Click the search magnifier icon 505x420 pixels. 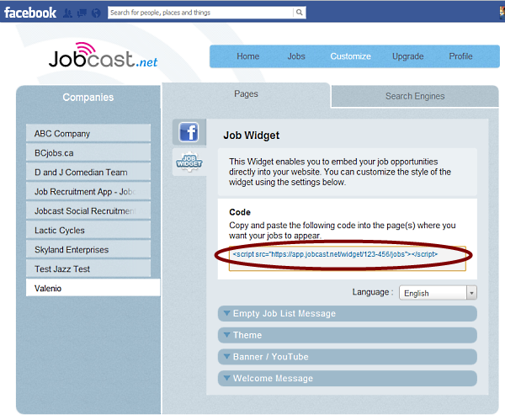[x=299, y=13]
